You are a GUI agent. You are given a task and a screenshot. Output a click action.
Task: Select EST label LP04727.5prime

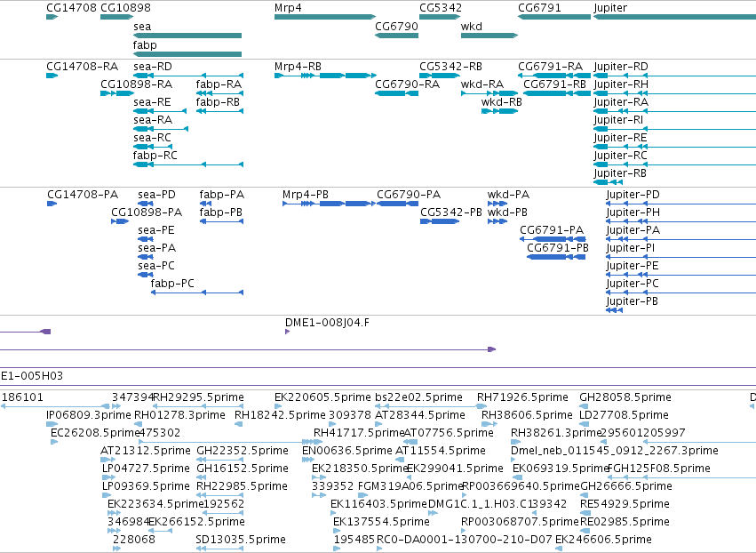(x=146, y=469)
